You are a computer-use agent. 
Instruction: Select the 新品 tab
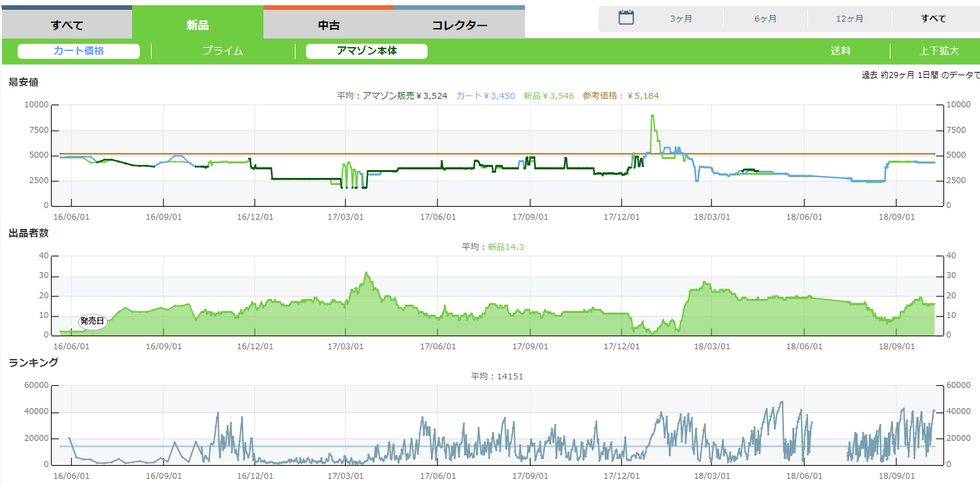pyautogui.click(x=197, y=26)
